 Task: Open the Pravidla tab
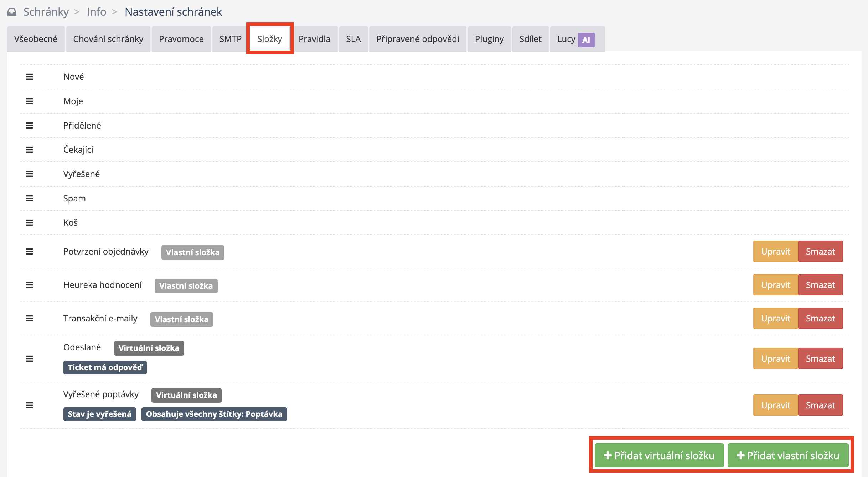(x=314, y=39)
